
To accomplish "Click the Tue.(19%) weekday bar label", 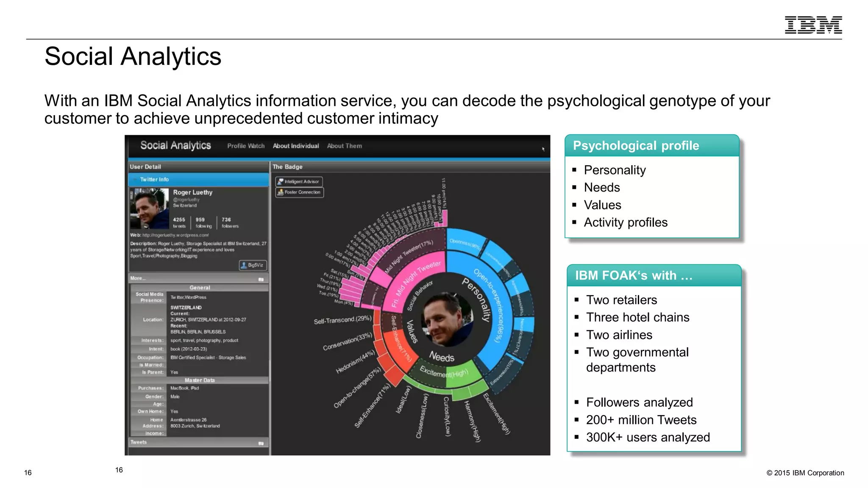I will [328, 294].
